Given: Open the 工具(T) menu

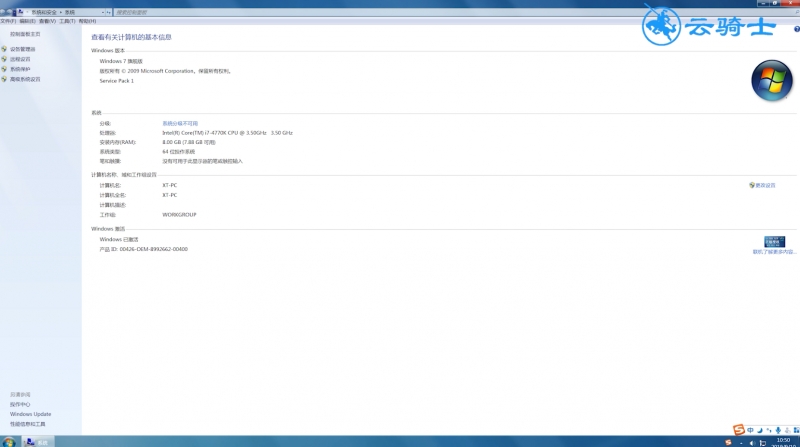Looking at the screenshot, I should 67,21.
